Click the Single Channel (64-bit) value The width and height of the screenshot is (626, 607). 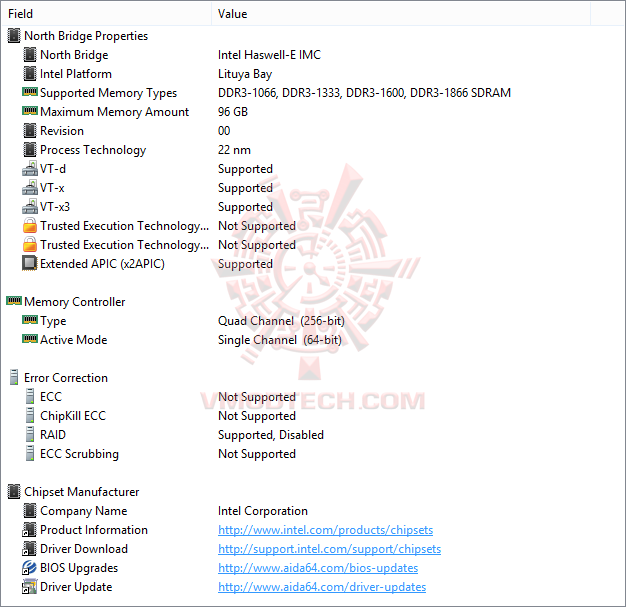[280, 340]
